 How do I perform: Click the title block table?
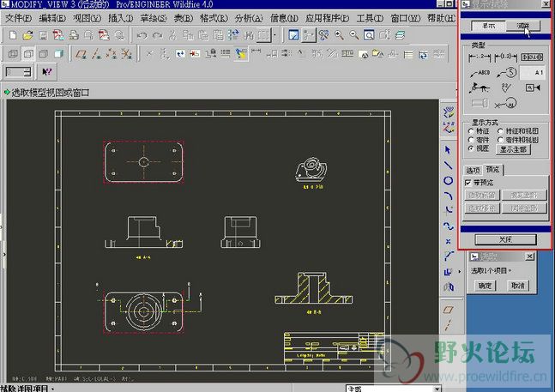point(335,347)
